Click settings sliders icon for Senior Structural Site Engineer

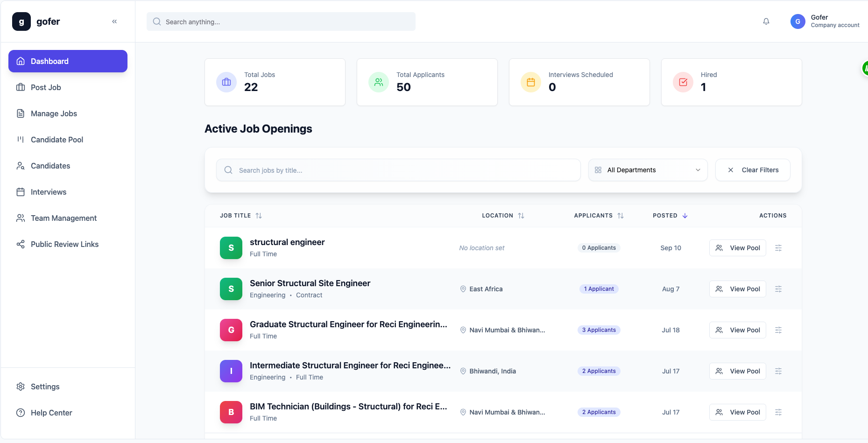tap(778, 289)
